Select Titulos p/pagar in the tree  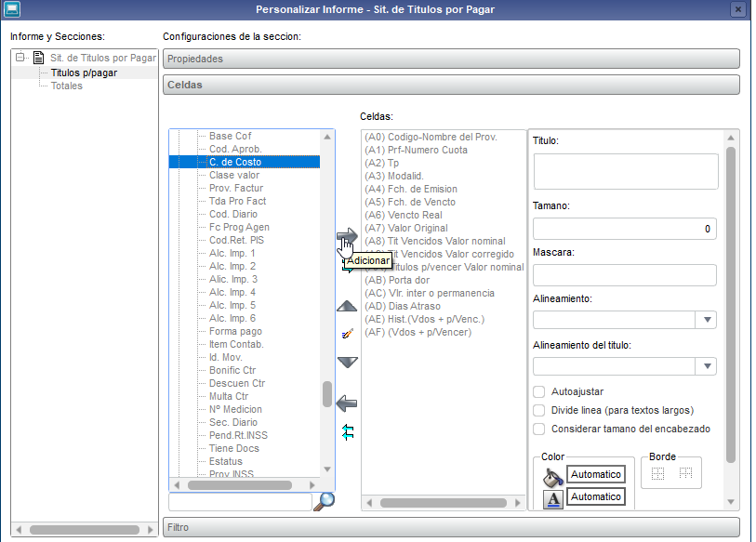click(x=84, y=73)
